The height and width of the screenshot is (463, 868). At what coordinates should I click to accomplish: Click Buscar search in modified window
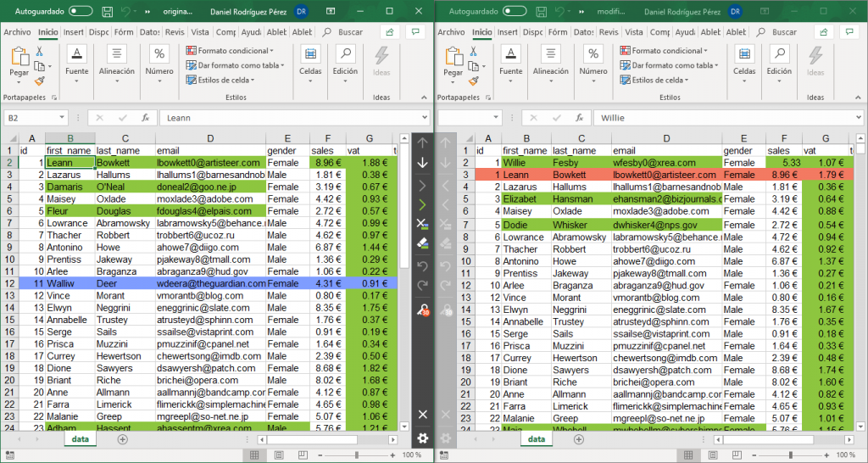[x=777, y=32]
